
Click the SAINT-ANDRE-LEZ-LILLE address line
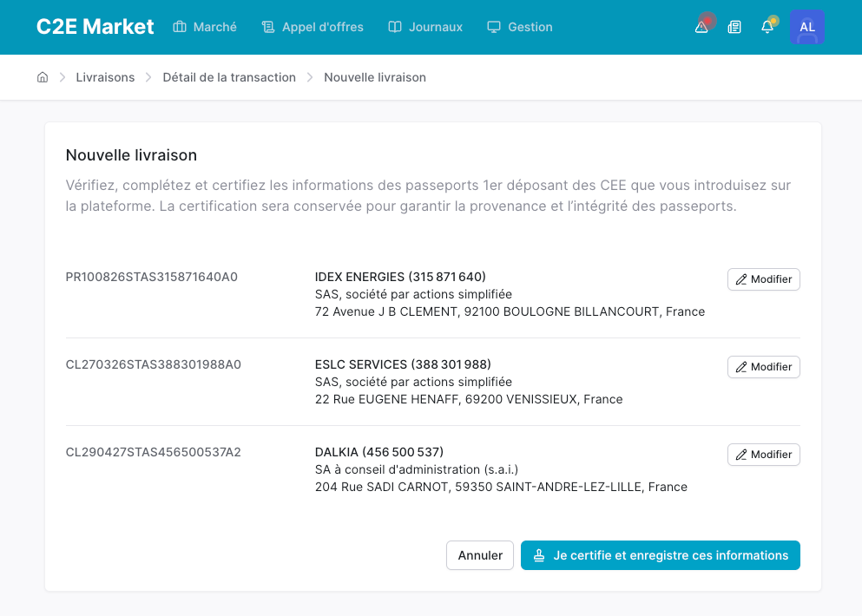coord(501,487)
